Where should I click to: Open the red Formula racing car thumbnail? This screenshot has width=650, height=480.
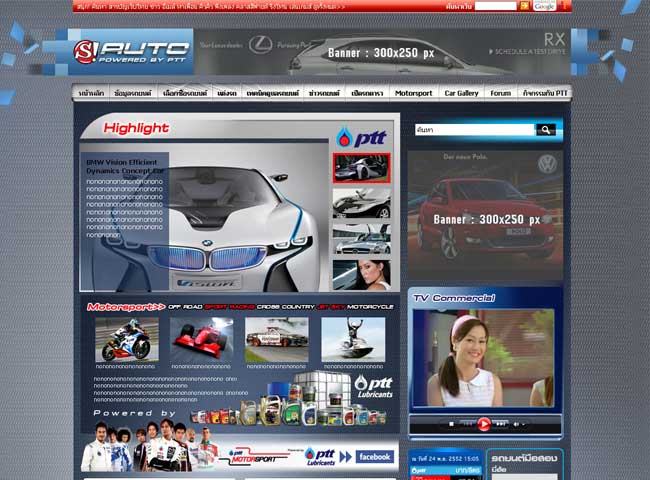pyautogui.click(x=202, y=340)
